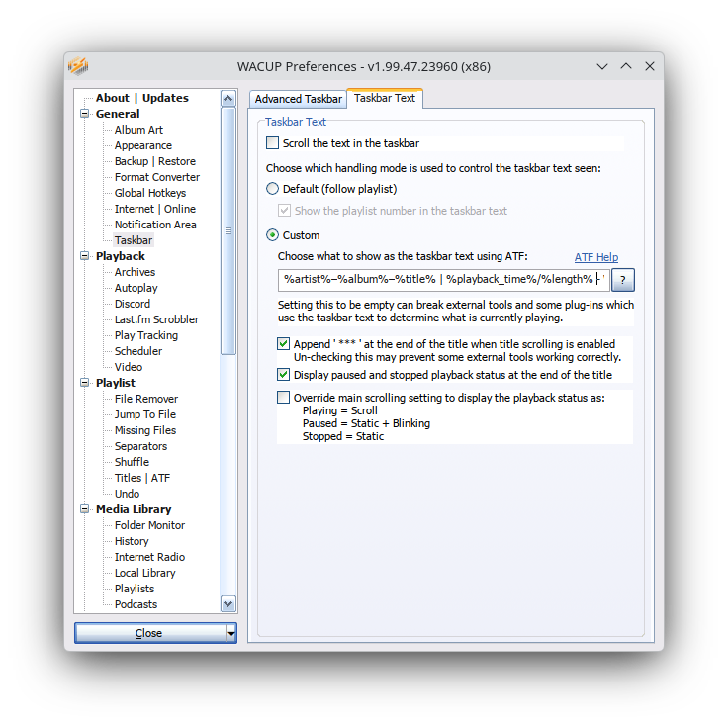Enable Scroll the text in the taskbar
Image resolution: width=728 pixels, height=727 pixels.
tap(273, 143)
